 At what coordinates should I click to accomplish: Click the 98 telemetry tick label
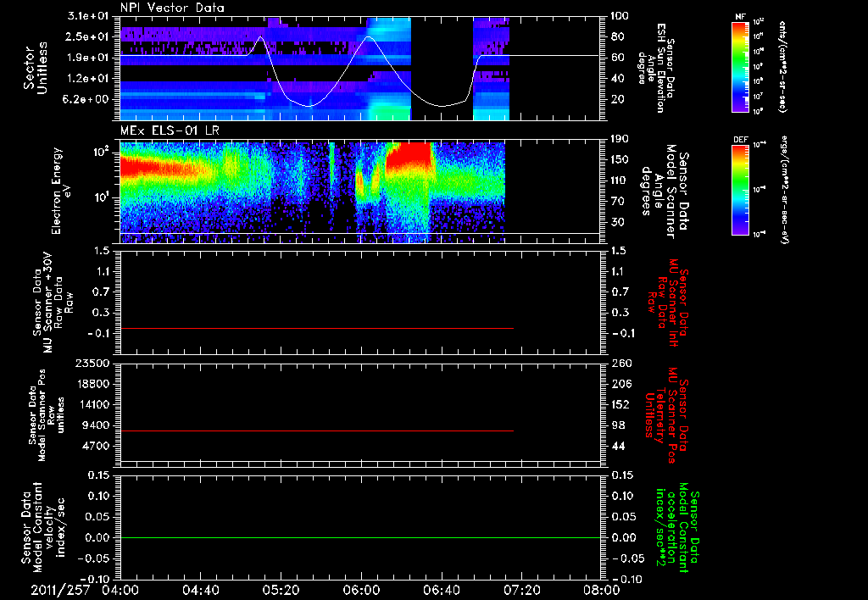coord(618,425)
